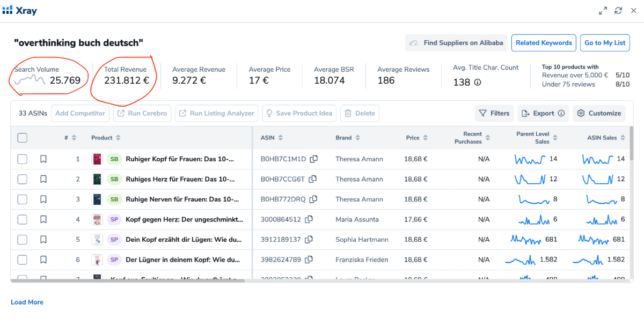Click the Export button
Screen dimensions: 644x319
pos(543,113)
